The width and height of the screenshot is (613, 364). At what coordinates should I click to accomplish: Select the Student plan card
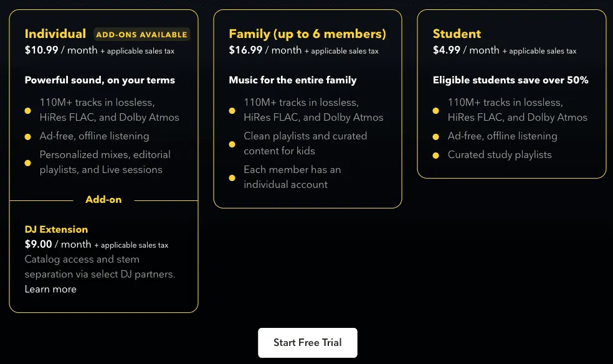coord(511,93)
